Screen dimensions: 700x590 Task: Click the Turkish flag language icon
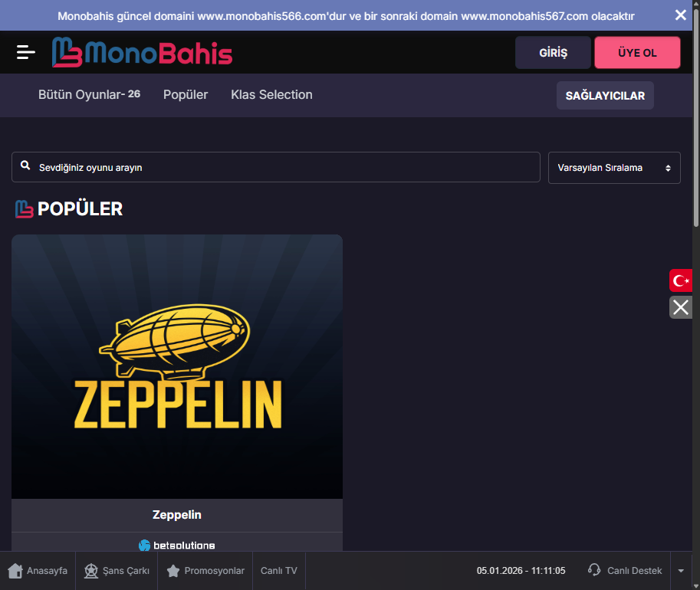point(681,281)
